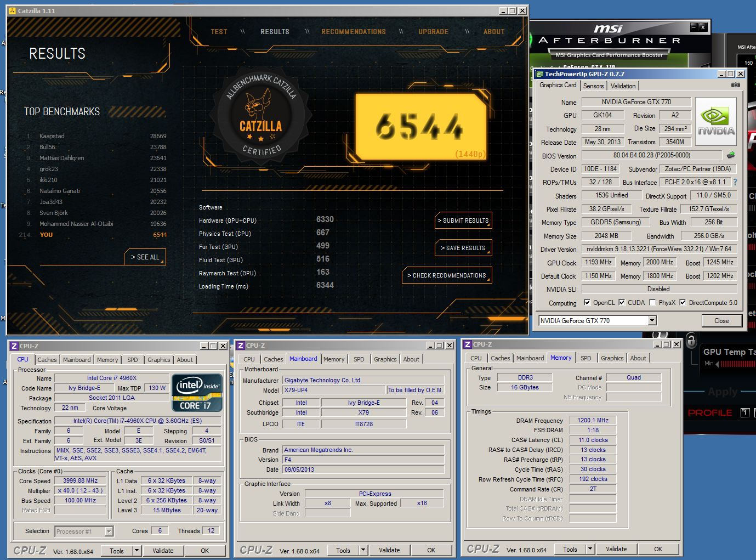Image resolution: width=756 pixels, height=560 pixels.
Task: Open Graphics tab in the Memory CPU-Z window
Action: point(612,358)
